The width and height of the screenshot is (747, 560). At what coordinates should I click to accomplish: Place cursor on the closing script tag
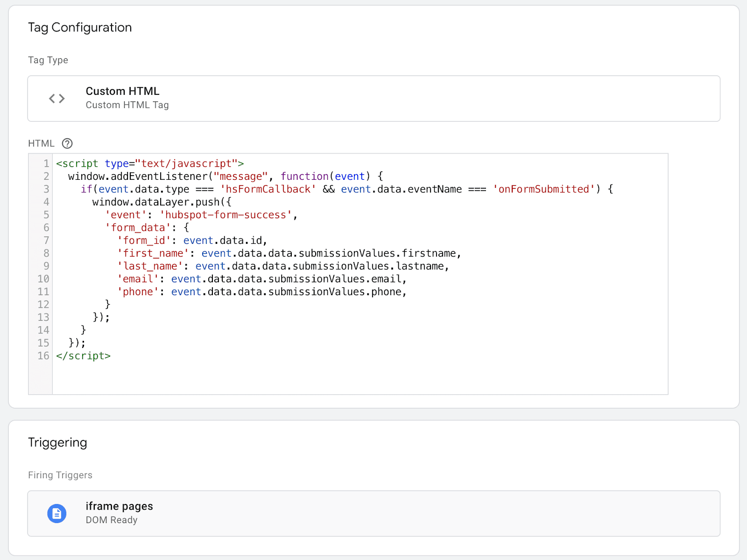click(83, 355)
